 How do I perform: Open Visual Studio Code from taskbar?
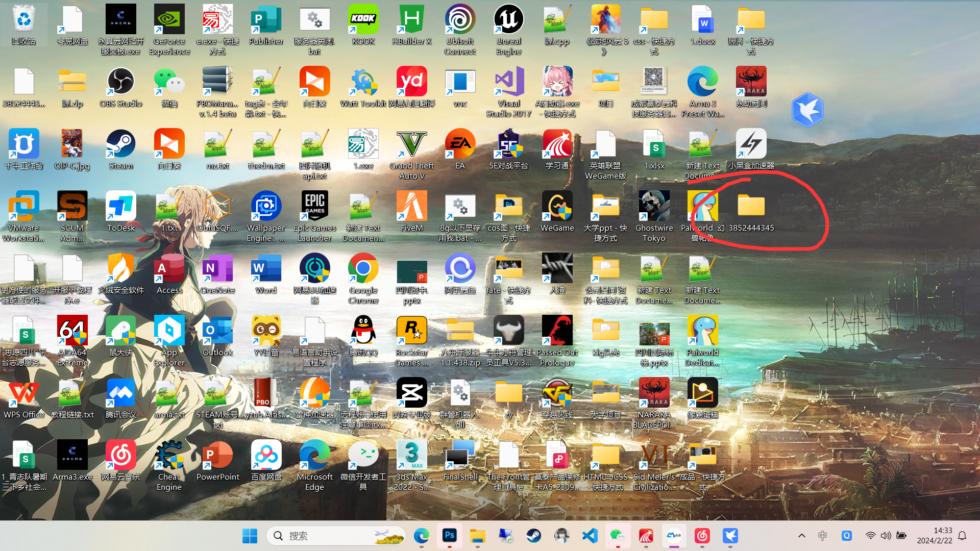click(590, 536)
